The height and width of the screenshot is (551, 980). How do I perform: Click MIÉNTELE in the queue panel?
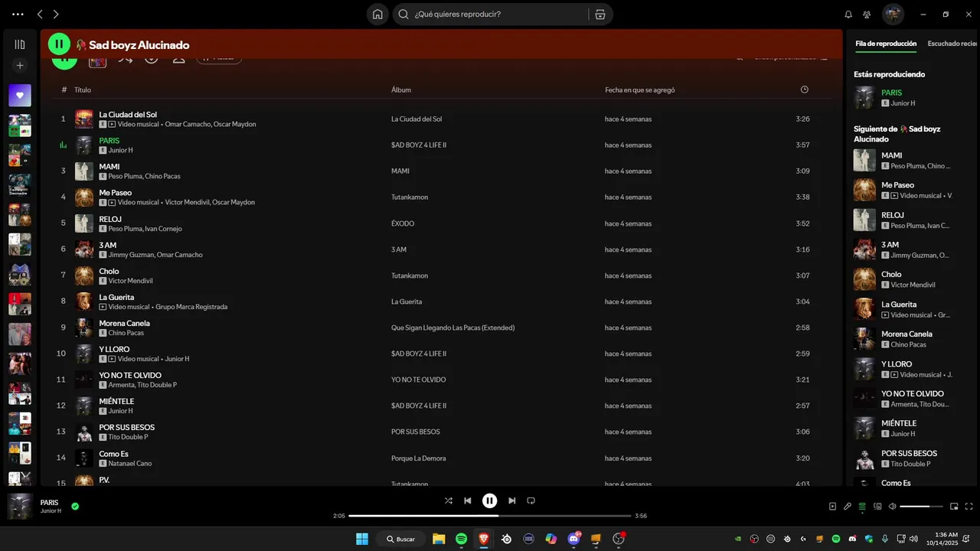click(x=899, y=423)
